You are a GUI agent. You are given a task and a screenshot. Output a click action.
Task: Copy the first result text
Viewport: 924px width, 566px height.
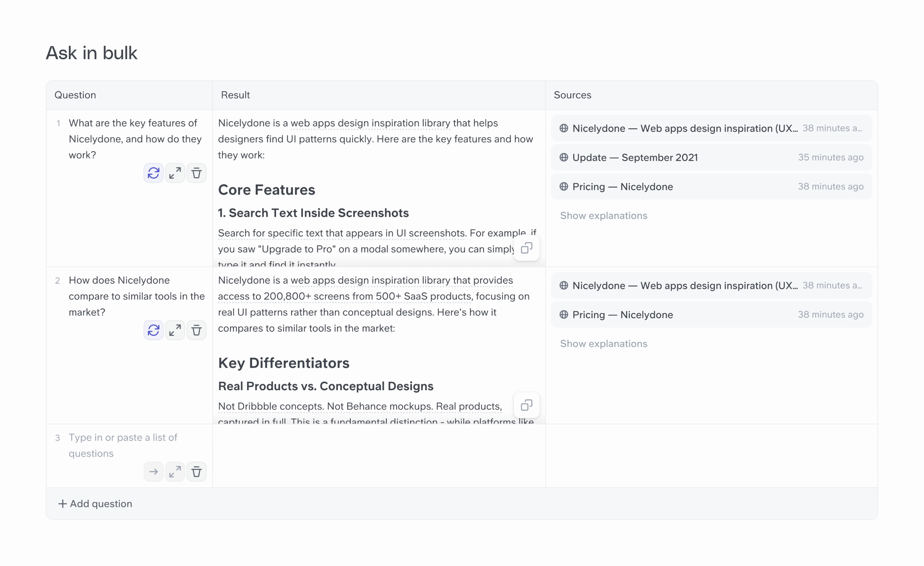pos(526,248)
